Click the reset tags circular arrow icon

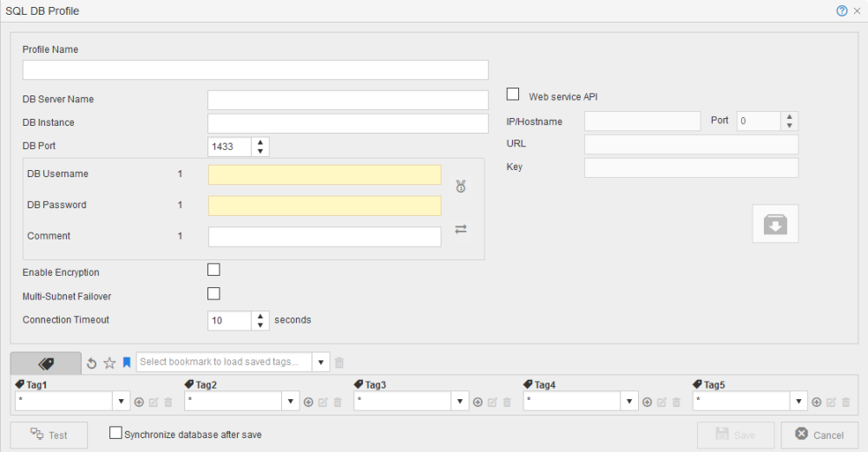pyautogui.click(x=92, y=363)
